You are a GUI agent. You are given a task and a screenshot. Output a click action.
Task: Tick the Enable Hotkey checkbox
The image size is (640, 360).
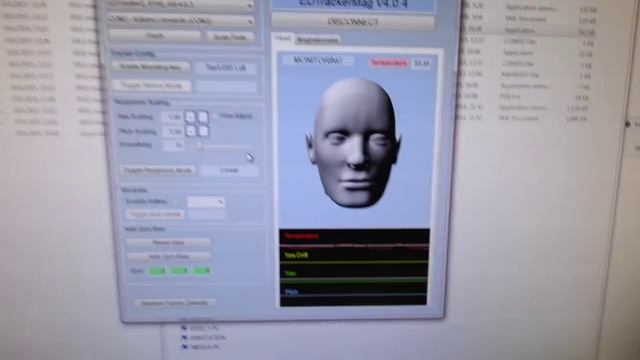click(x=176, y=202)
